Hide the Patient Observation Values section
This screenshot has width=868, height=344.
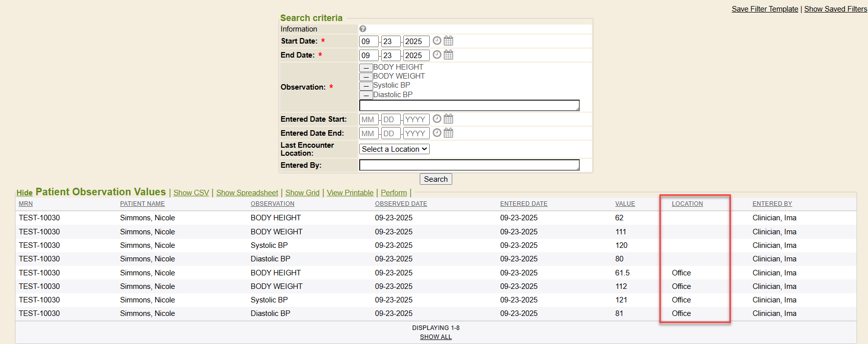[24, 193]
